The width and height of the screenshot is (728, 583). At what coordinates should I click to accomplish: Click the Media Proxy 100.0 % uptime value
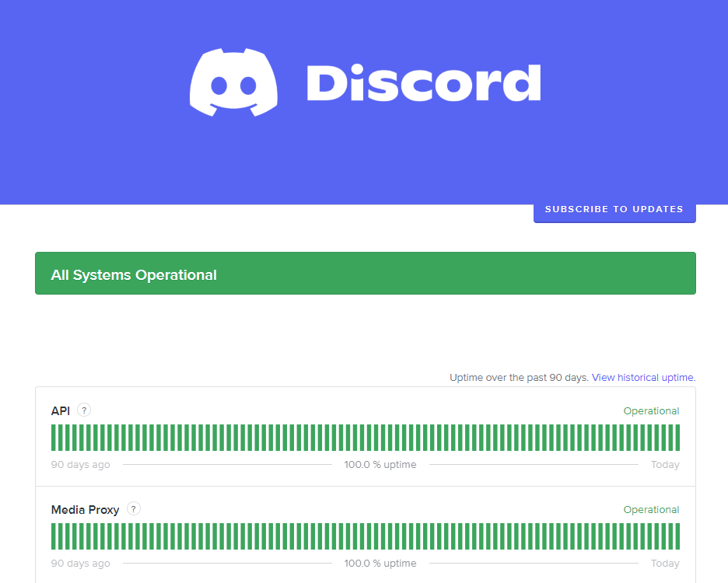tap(380, 564)
